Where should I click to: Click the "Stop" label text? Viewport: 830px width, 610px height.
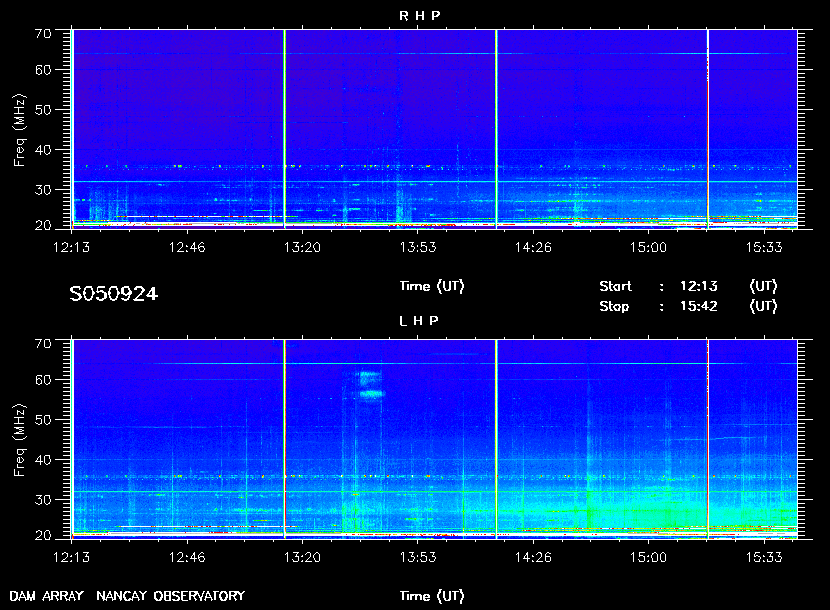pyautogui.click(x=614, y=307)
